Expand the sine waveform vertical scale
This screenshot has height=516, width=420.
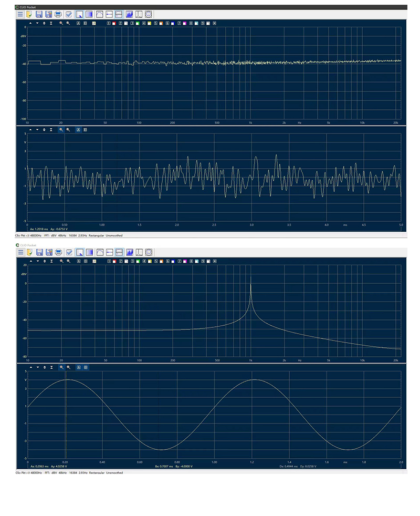coord(45,367)
